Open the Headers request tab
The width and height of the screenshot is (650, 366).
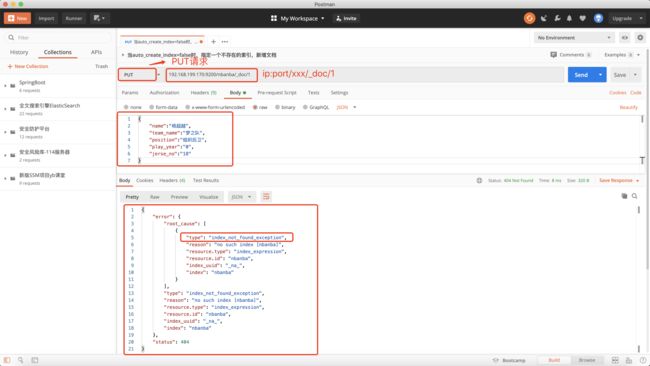click(203, 93)
